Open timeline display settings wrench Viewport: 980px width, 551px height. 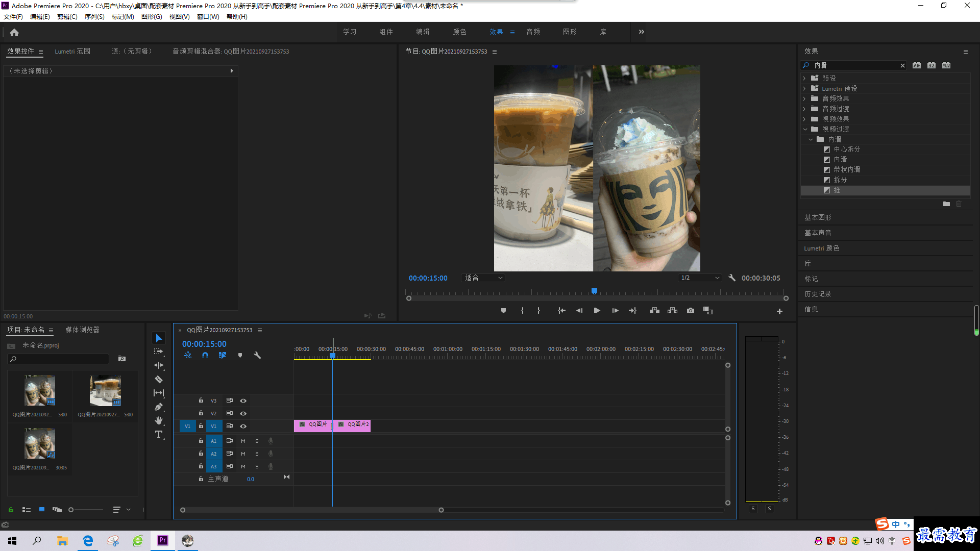tap(257, 355)
